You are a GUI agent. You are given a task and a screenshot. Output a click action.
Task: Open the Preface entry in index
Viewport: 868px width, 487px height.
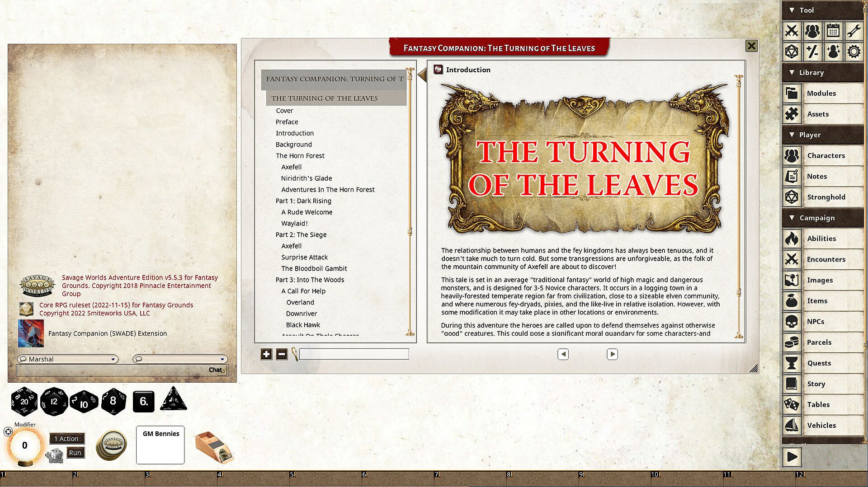click(287, 122)
